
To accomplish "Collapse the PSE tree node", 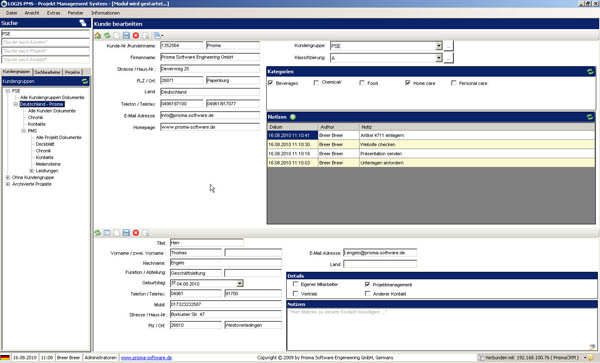I will [x=8, y=91].
